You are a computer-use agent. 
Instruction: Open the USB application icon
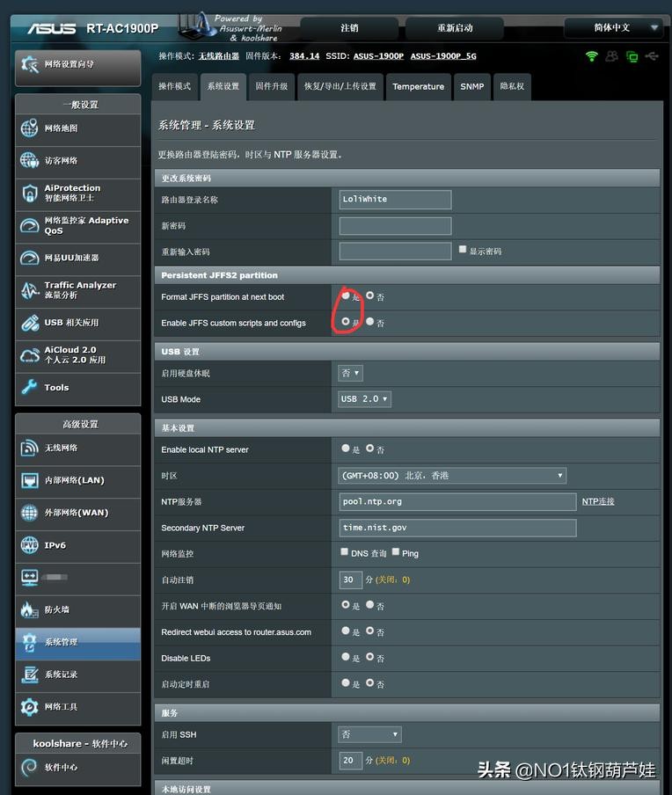coord(29,323)
